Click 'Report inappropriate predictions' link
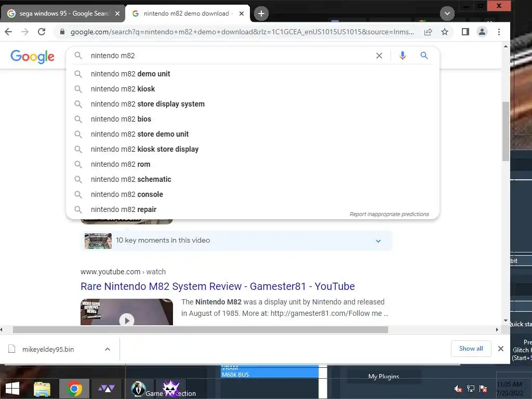The width and height of the screenshot is (532, 399). click(x=389, y=214)
